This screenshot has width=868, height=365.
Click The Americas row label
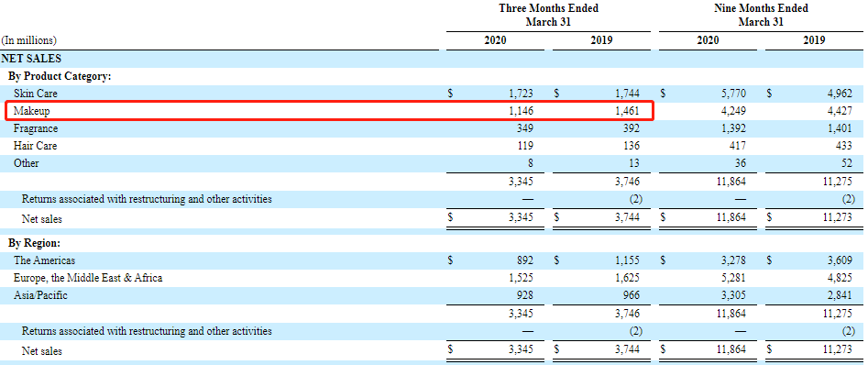point(44,260)
